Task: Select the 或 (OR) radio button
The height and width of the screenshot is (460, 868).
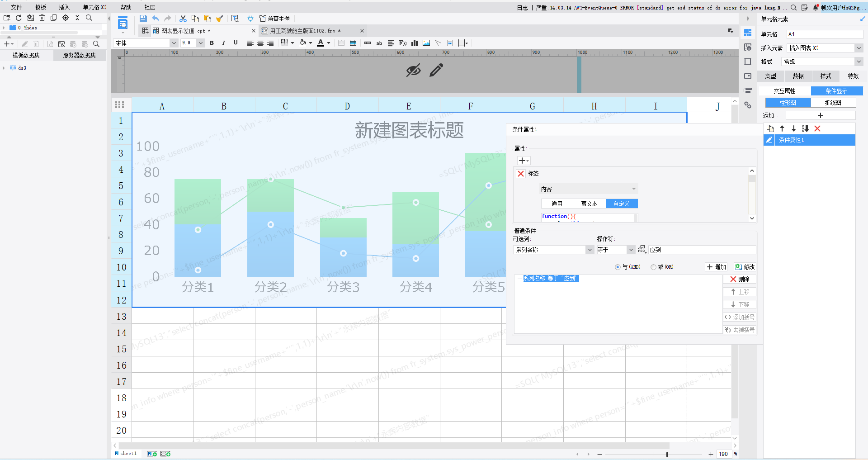Action: click(653, 267)
